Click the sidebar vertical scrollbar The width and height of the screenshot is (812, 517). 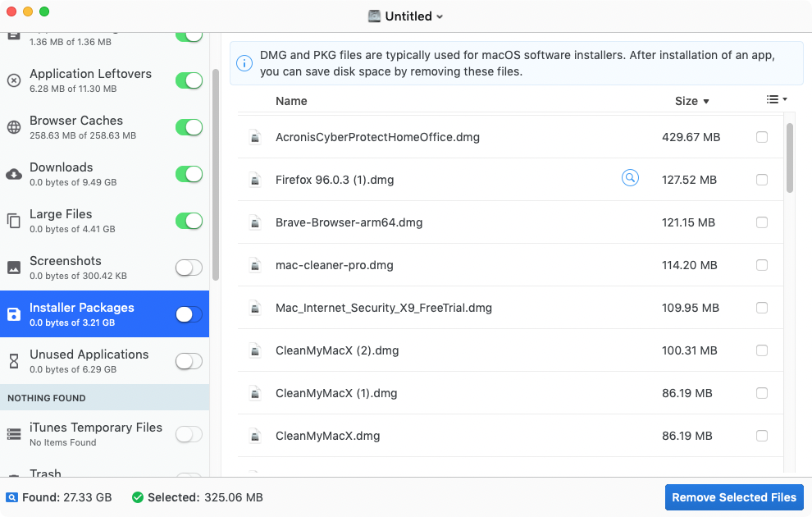coord(216,175)
